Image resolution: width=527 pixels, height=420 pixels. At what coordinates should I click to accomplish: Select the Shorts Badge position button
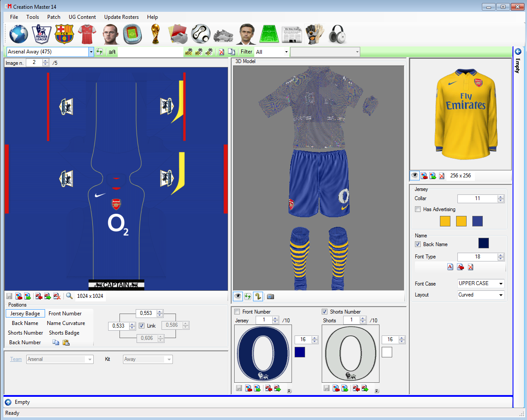click(64, 333)
